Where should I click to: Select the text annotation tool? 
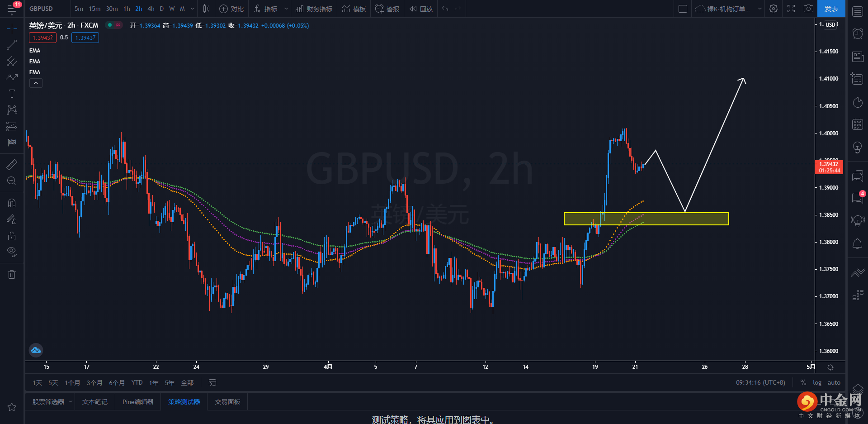(x=12, y=94)
